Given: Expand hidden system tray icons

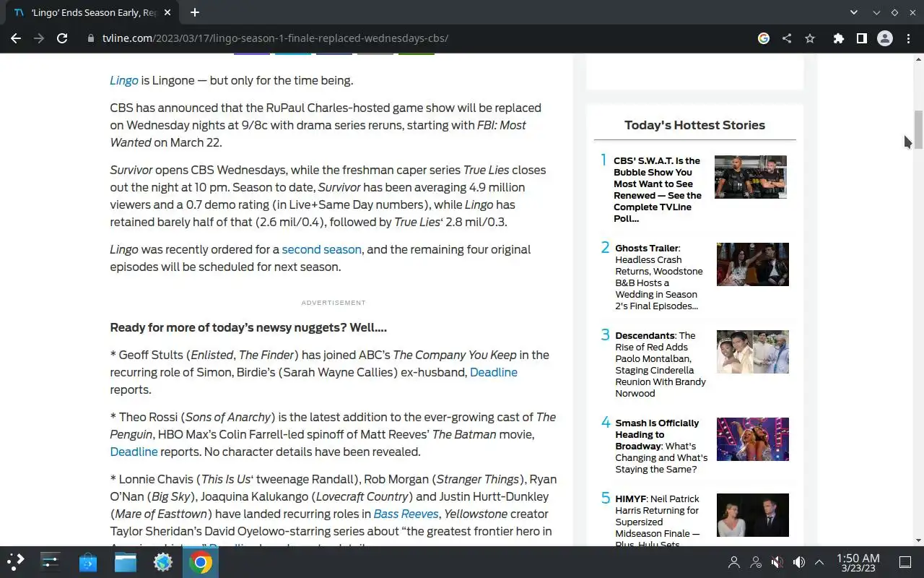Looking at the screenshot, I should point(819,561).
